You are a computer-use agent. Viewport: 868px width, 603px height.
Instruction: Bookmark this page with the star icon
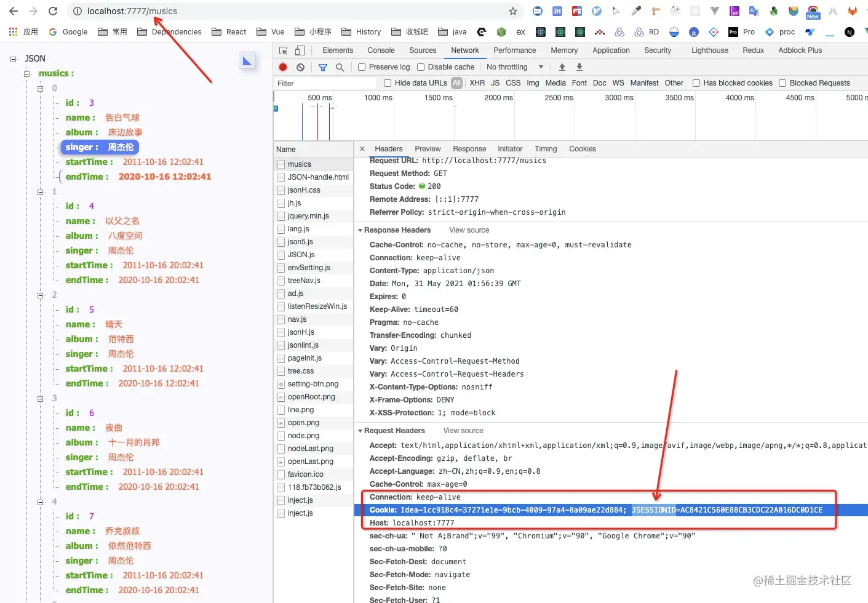(513, 11)
